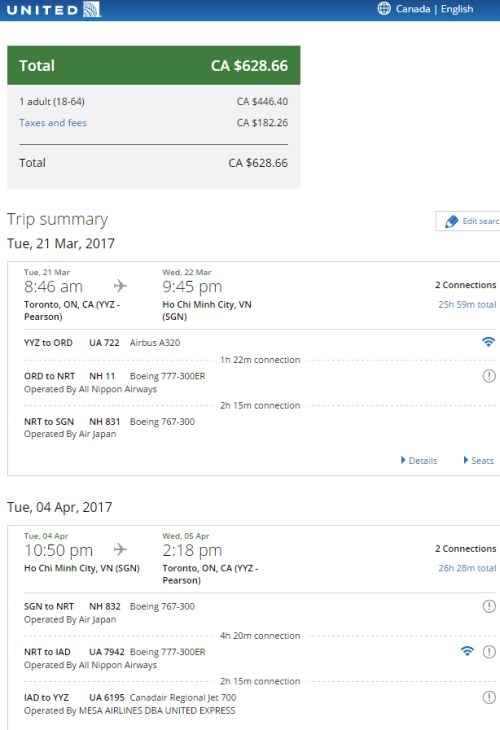Open the globe language selector icon
The width and height of the screenshot is (500, 730).
tap(384, 8)
